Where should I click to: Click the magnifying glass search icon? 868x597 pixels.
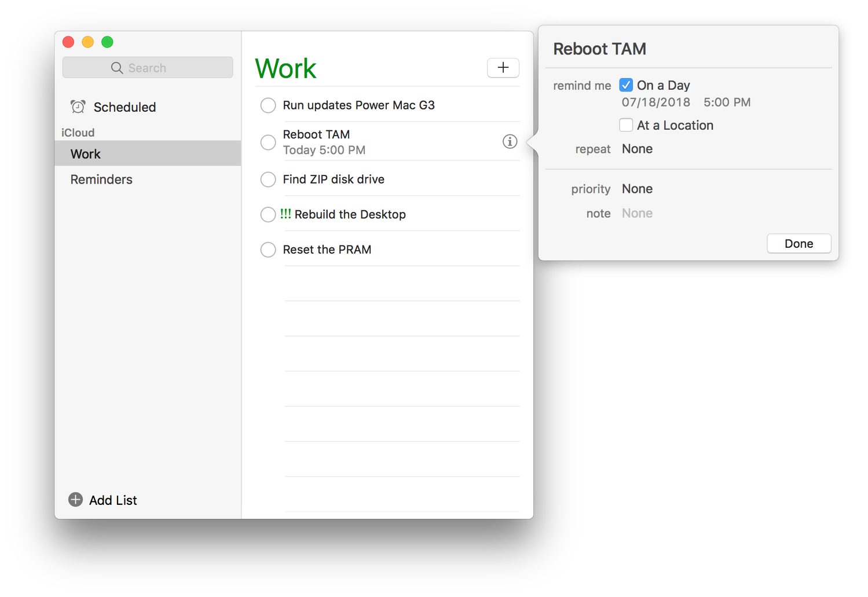(117, 68)
